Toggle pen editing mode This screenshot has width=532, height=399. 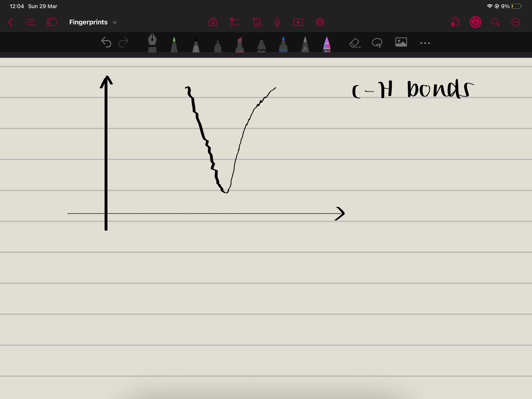pyautogui.click(x=475, y=22)
